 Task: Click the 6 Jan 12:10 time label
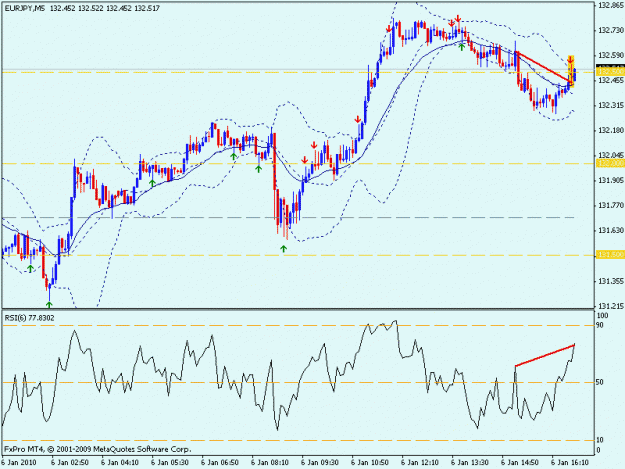click(420, 463)
